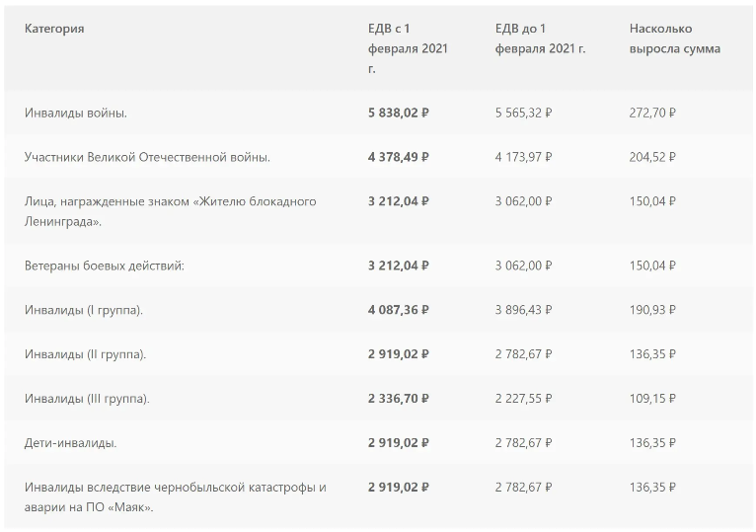The height and width of the screenshot is (532, 756).
Task: Click the "Инвалиды (I группа)." category cell
Action: [84, 310]
